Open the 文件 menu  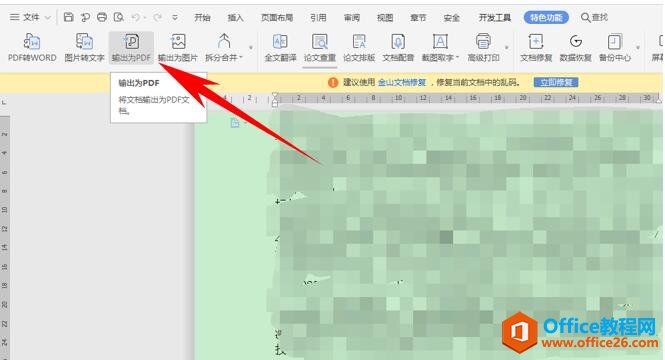click(25, 17)
